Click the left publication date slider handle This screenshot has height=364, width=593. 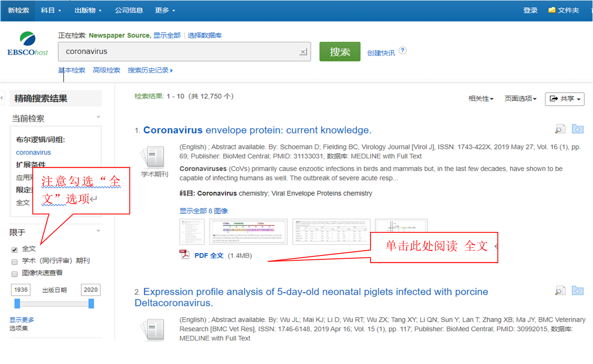click(x=17, y=303)
